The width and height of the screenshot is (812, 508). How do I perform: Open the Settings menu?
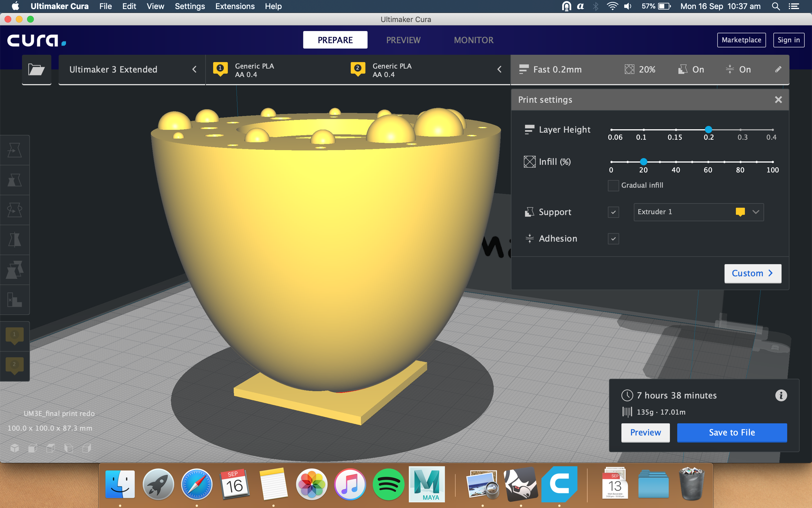click(x=189, y=6)
